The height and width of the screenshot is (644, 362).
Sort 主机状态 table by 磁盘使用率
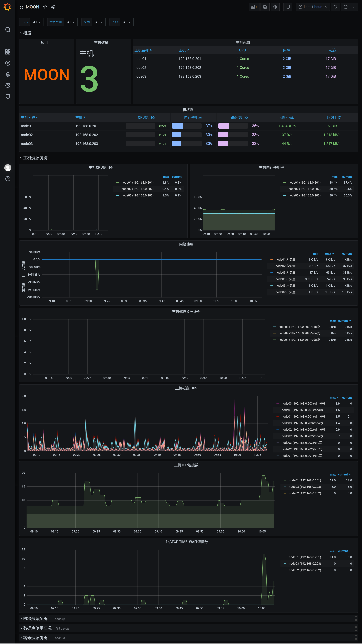click(239, 117)
